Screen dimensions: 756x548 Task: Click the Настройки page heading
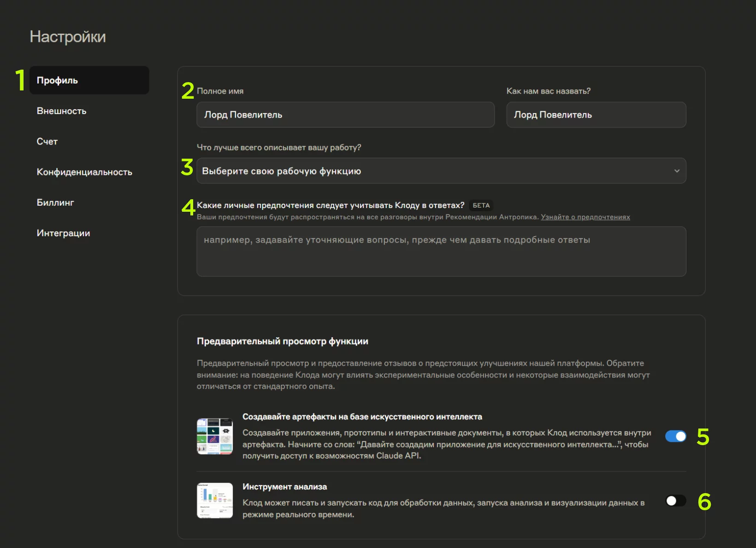point(68,37)
